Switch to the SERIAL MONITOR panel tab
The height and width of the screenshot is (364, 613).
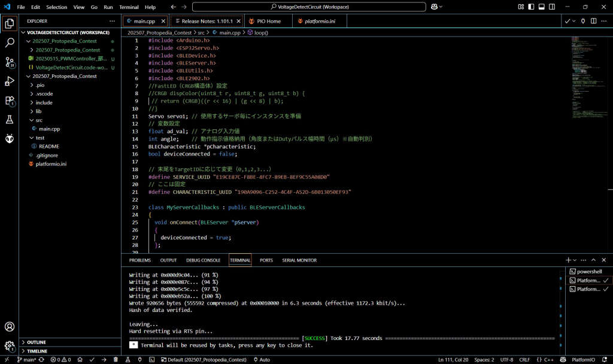299,260
